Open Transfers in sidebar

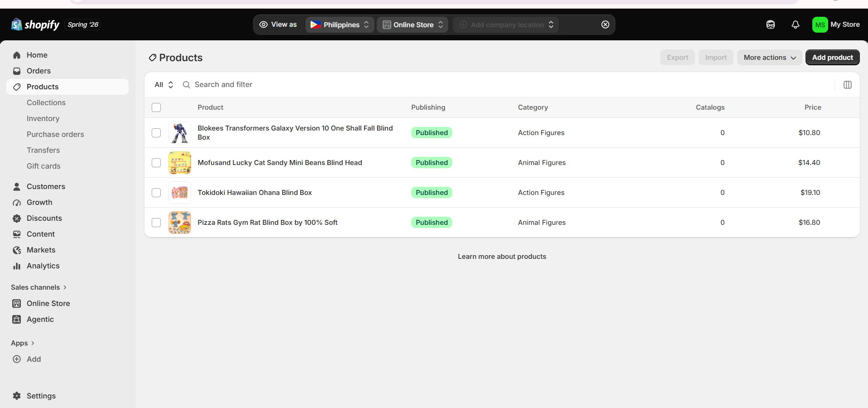click(x=43, y=150)
